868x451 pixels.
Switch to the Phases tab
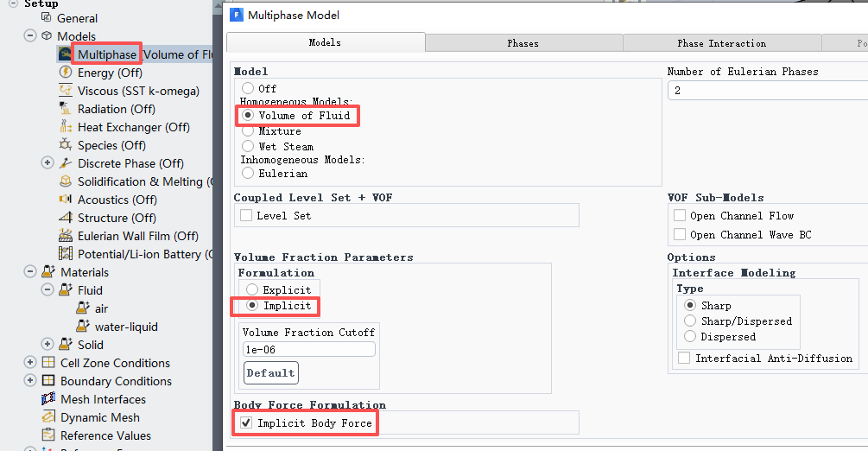[x=523, y=43]
